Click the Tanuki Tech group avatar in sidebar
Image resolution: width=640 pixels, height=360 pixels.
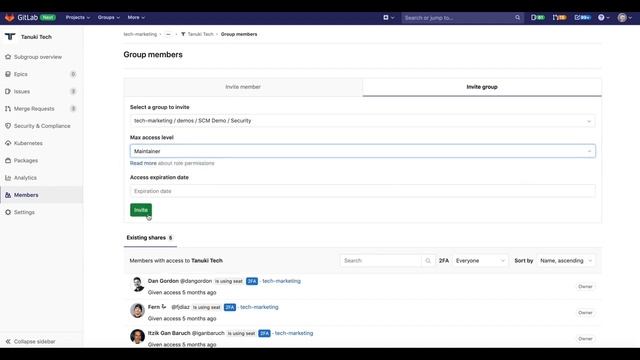10,37
